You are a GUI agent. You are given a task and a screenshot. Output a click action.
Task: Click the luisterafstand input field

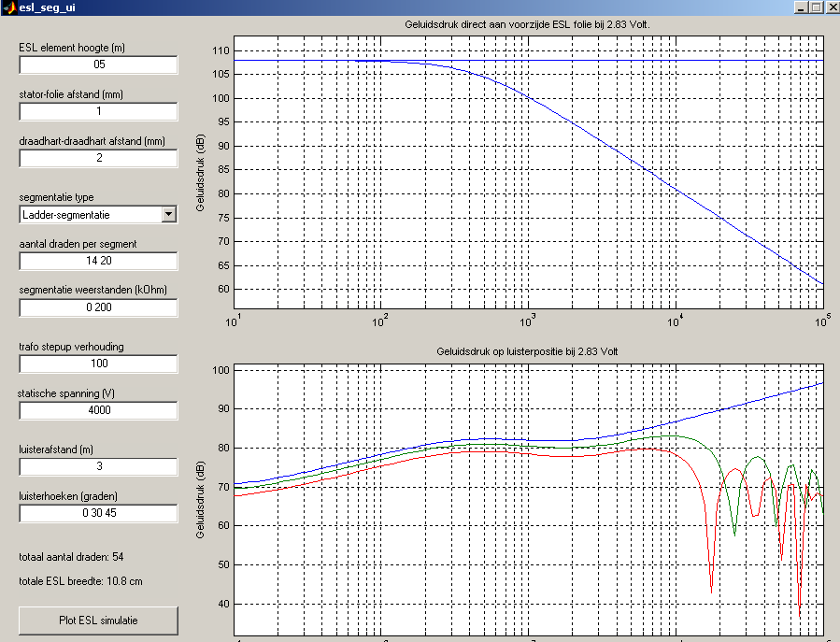coord(98,466)
